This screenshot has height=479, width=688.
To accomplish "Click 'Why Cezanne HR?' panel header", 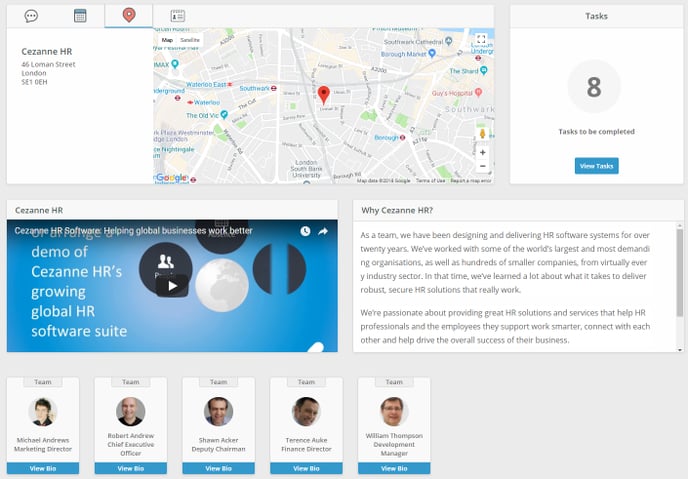I will coord(518,211).
